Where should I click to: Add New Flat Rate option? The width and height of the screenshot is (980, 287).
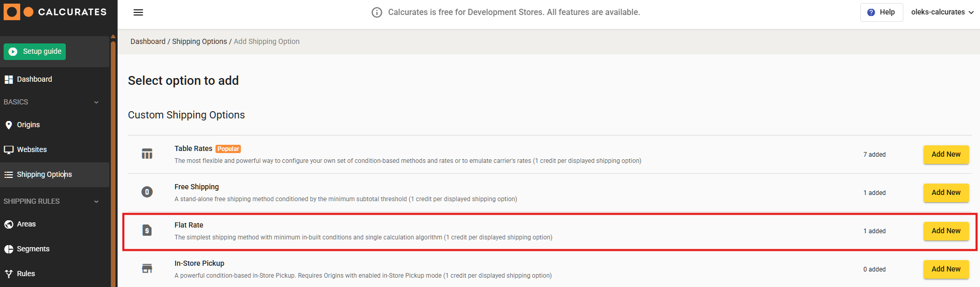946,231
